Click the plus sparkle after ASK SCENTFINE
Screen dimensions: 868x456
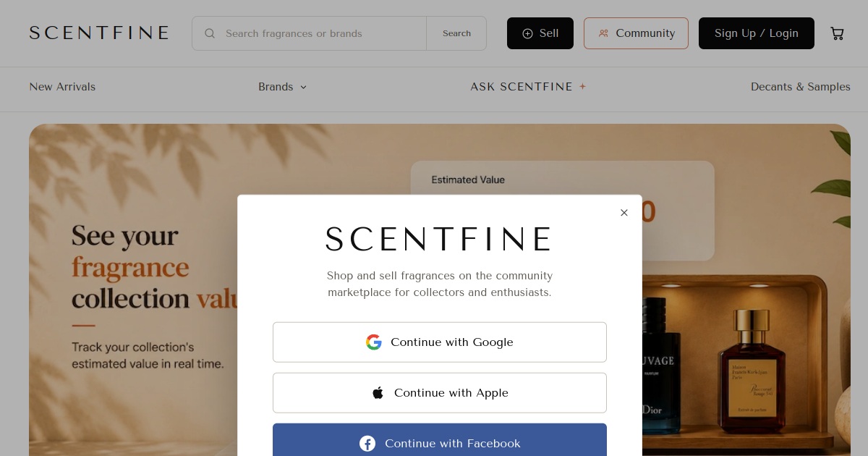pyautogui.click(x=582, y=86)
